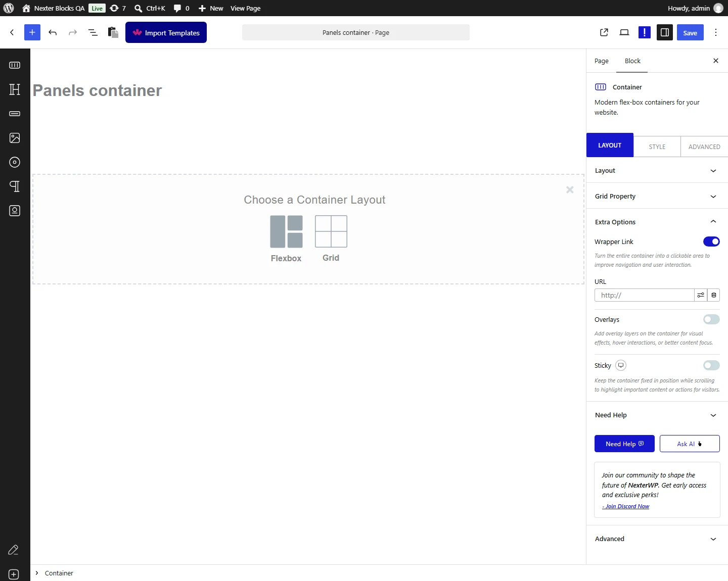Click the paste/clipboard icon in toolbar
Viewport: 728px width, 581px height.
click(x=113, y=32)
